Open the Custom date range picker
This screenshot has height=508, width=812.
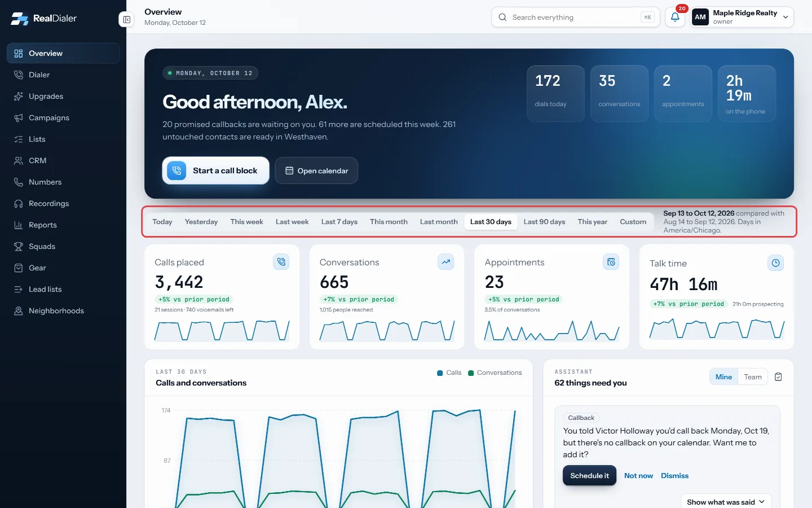coord(633,222)
